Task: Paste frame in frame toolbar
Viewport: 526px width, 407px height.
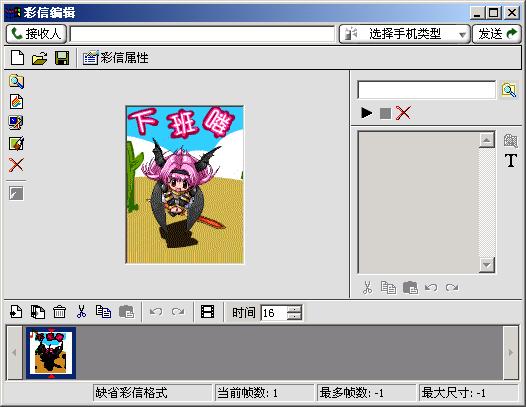Action: click(x=126, y=312)
